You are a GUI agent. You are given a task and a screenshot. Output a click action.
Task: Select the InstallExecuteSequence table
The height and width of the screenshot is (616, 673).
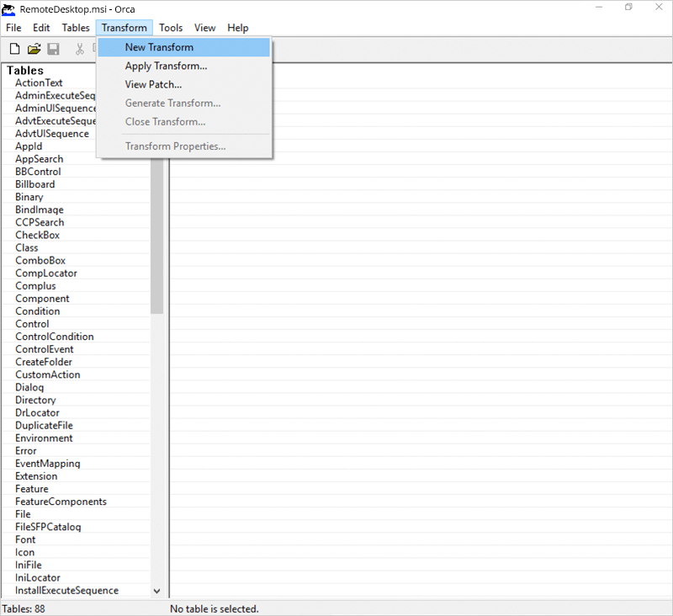tap(66, 590)
